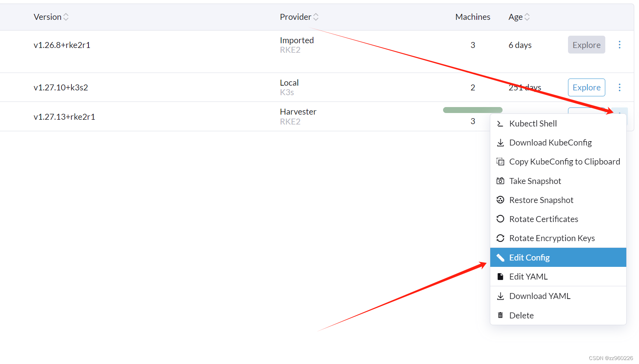
Task: Click the Restore Snapshot clock icon
Action: pos(500,200)
